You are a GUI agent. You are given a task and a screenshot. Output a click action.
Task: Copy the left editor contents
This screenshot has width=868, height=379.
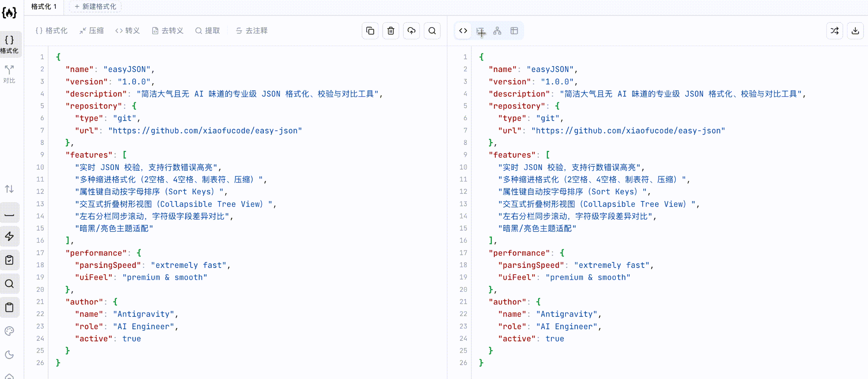point(370,31)
